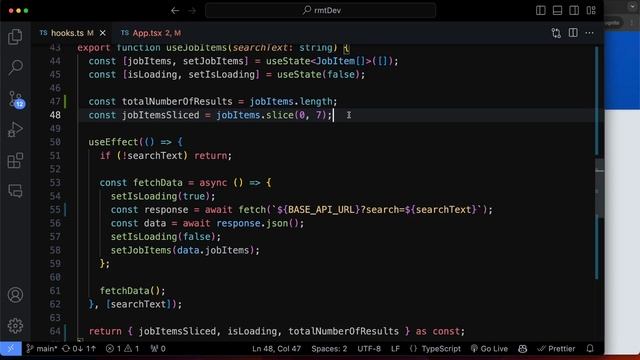The height and width of the screenshot is (360, 640).
Task: Click BASE_API_URL in the fetch call
Action: (x=321, y=210)
